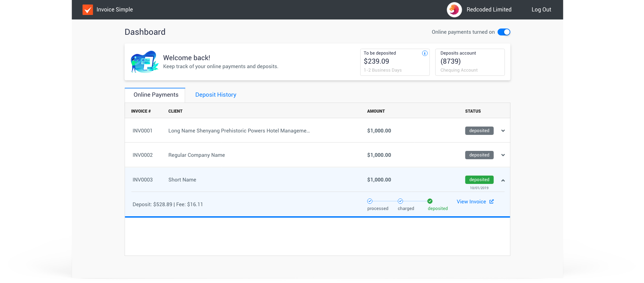Click the Deposit: $528.89 | Fee: $16.11 text
This screenshot has height=283, width=644.
tap(168, 204)
